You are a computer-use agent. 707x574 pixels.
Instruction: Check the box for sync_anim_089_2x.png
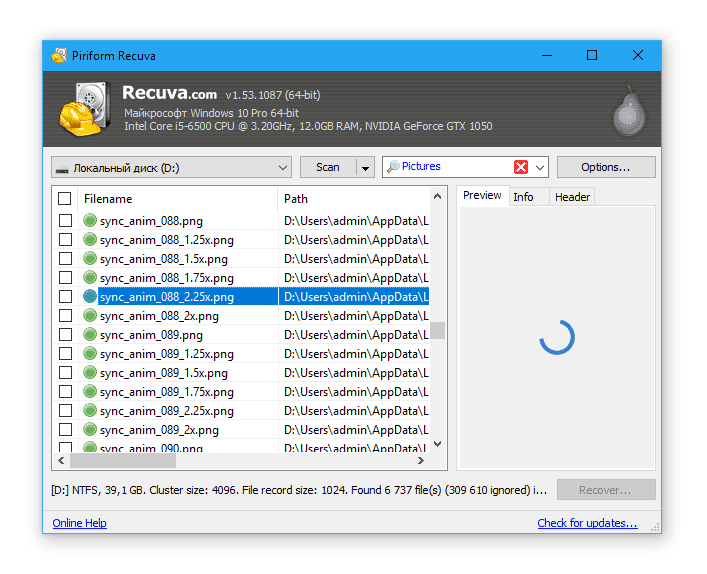pyautogui.click(x=65, y=429)
